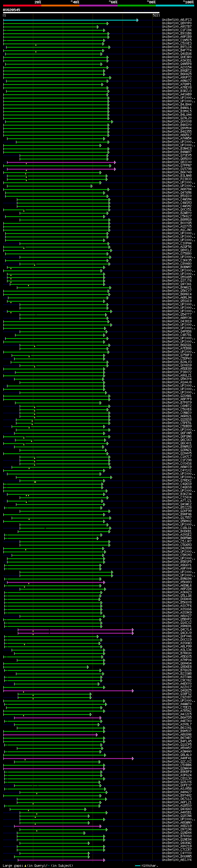Click the orange ~40% identity legend bar

point(60,6)
